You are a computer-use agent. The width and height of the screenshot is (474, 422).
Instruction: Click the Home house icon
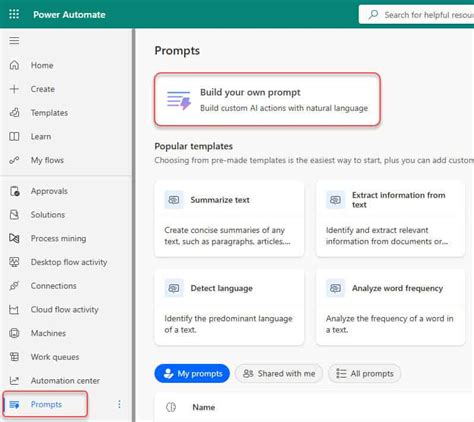tap(14, 65)
